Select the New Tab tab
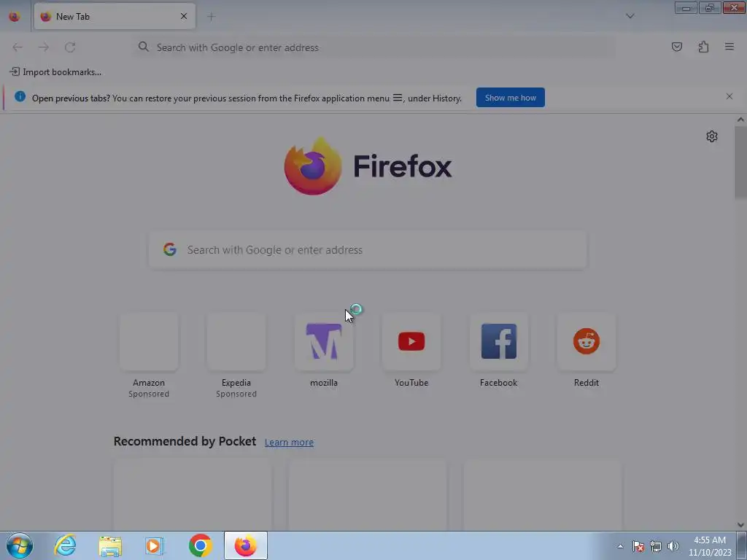 115,16
